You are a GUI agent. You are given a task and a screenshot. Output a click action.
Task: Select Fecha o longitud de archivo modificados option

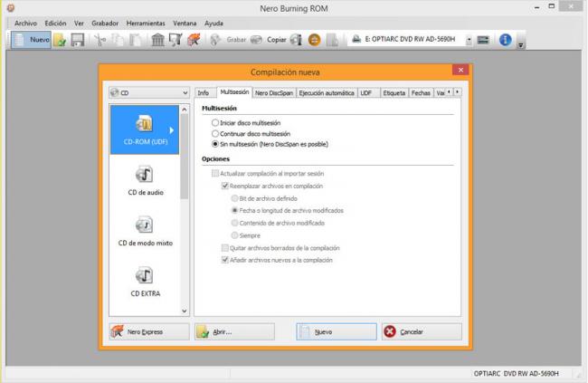tap(235, 211)
